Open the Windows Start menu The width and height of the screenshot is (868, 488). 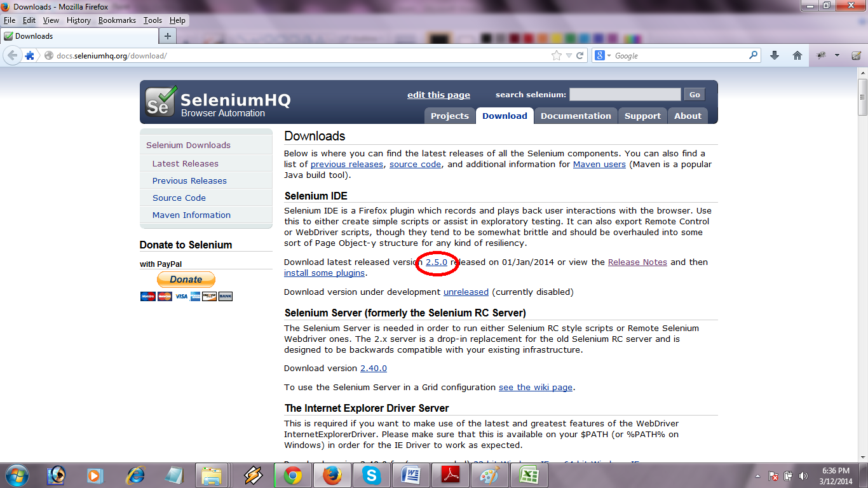click(x=17, y=475)
